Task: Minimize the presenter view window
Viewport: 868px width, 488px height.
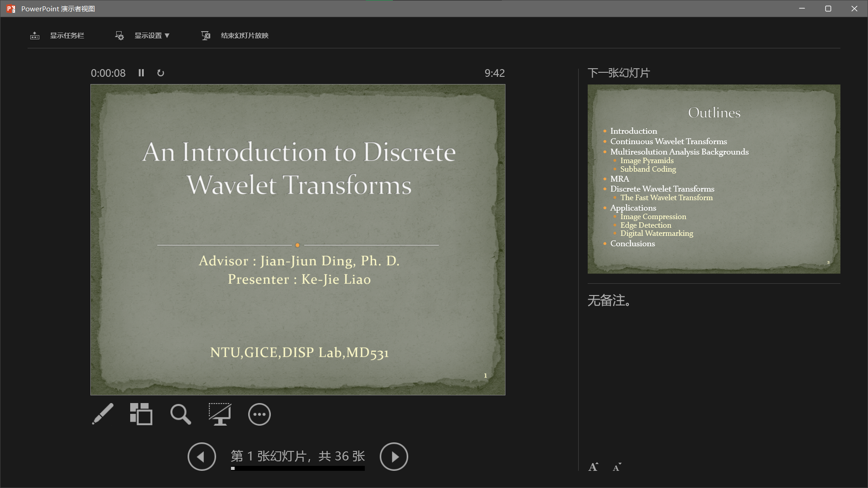Action: [802, 9]
